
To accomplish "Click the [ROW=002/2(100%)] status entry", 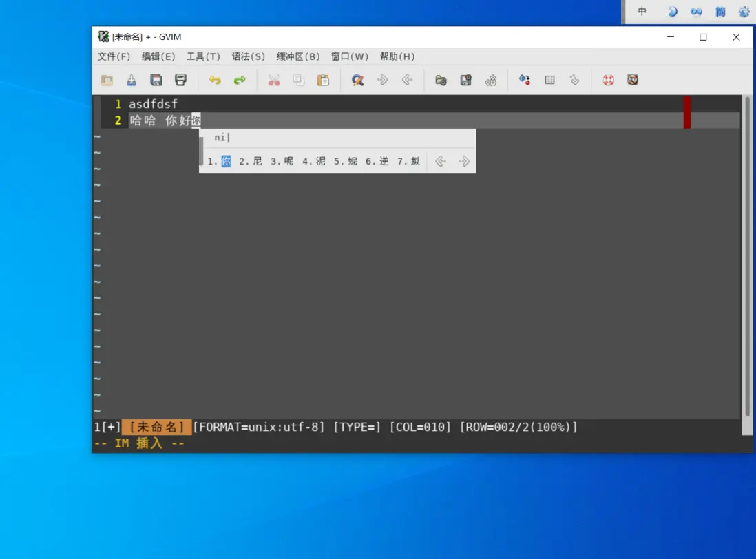I will click(518, 427).
